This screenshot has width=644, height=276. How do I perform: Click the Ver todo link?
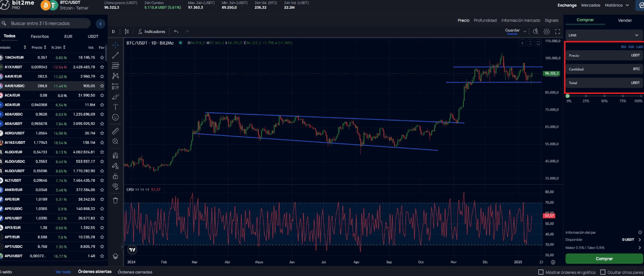[x=63, y=272]
